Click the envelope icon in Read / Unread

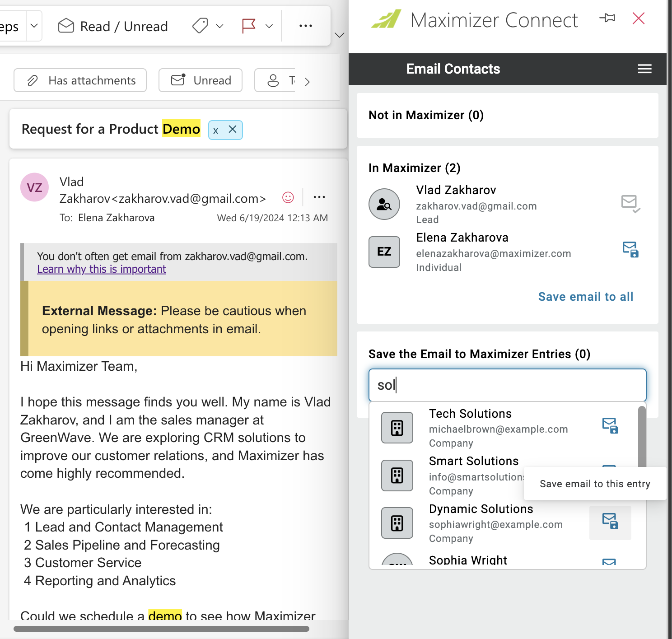66,26
